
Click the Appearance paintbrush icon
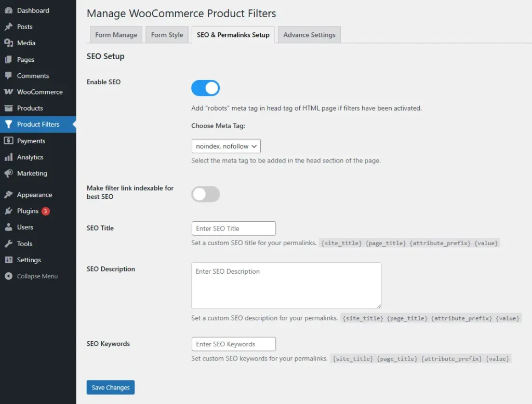pyautogui.click(x=8, y=195)
